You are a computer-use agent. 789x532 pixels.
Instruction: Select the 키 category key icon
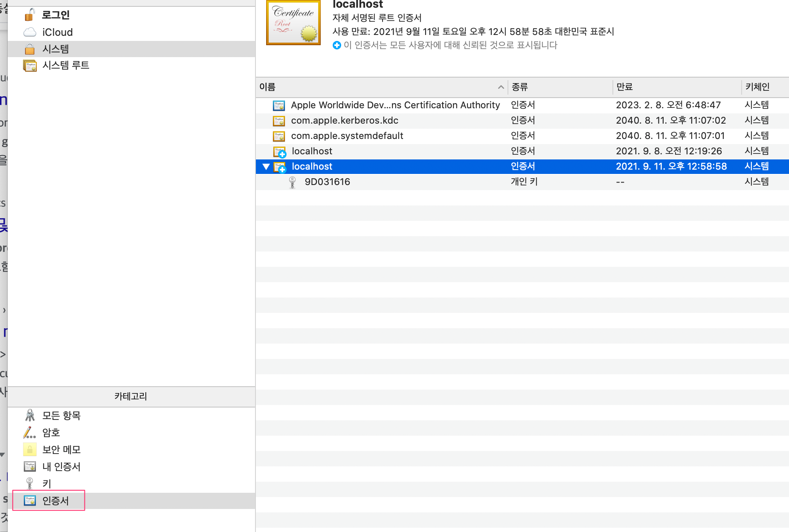pyautogui.click(x=29, y=483)
